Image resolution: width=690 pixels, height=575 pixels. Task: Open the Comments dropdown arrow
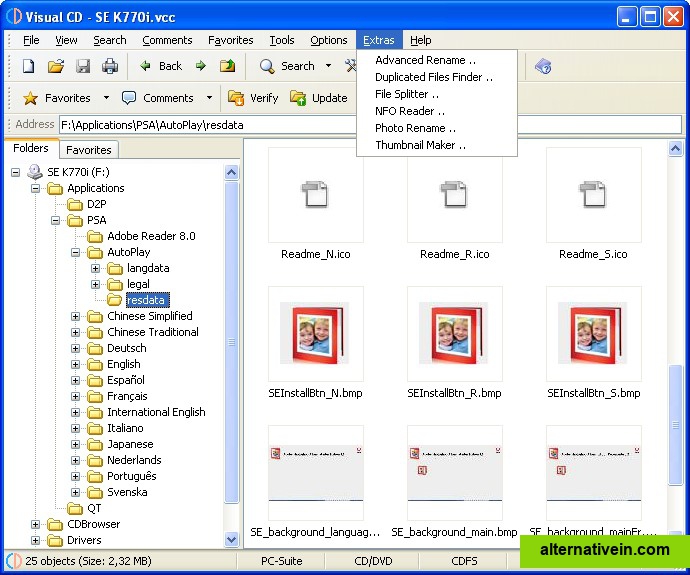209,97
